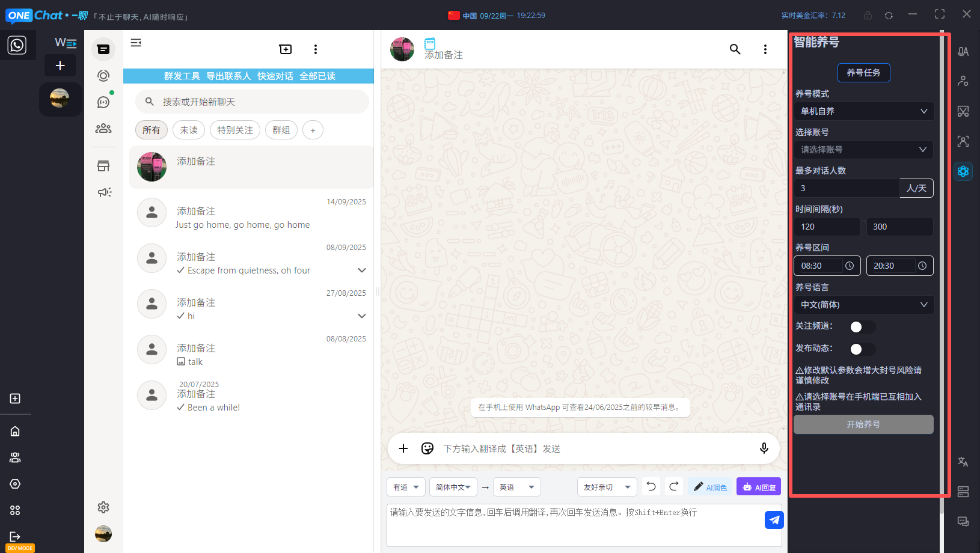
Task: Click the microphone voice message icon
Action: click(764, 448)
